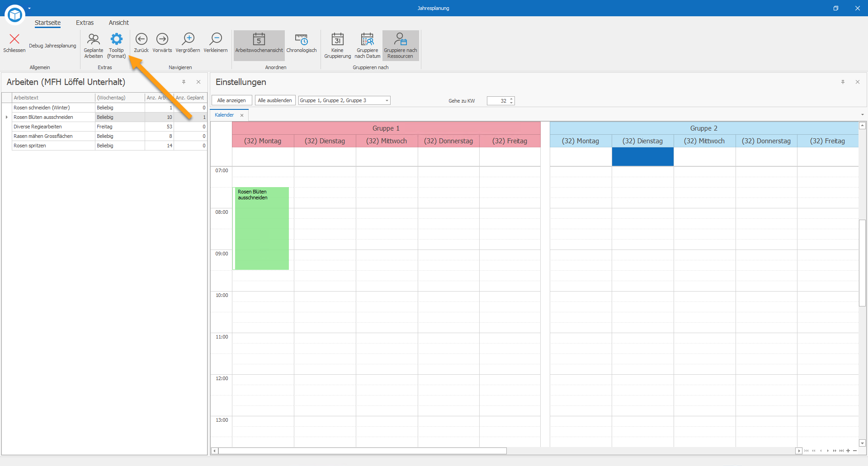Viewport: 868px width, 466px height.
Task: Choose Keine Gruppierung
Action: (337, 46)
